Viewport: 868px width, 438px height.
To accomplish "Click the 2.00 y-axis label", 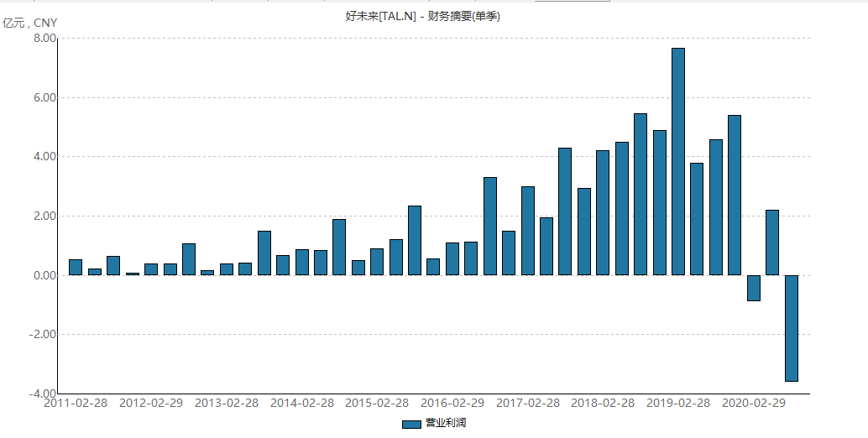I will click(x=45, y=216).
